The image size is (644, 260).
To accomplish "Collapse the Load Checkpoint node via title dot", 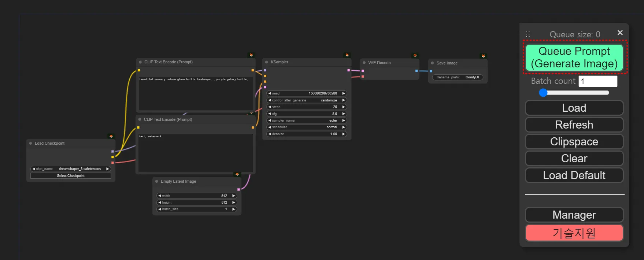I will click(x=31, y=143).
